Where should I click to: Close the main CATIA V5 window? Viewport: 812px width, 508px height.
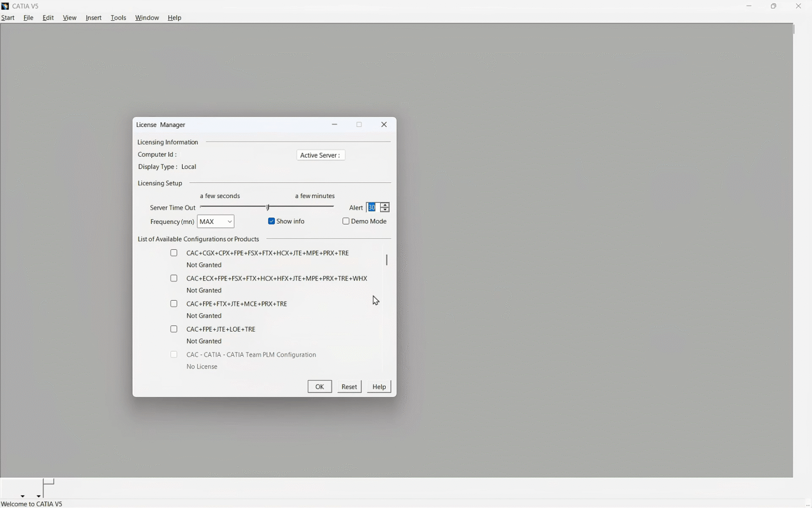pyautogui.click(x=799, y=6)
